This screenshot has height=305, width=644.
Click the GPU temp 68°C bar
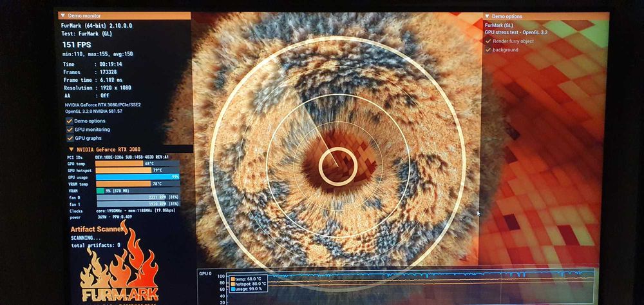tap(138, 164)
